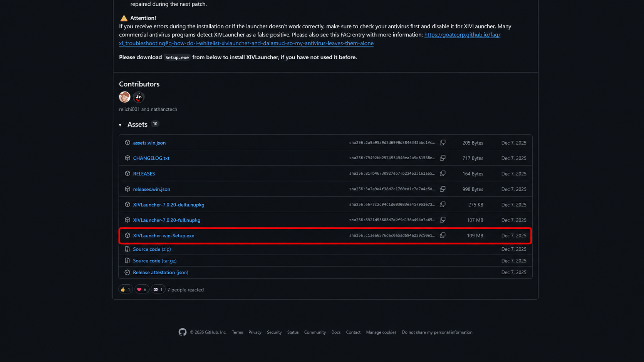Screen dimensions: 644x362
Task: Download releases.win.json
Action: [x=151, y=189]
